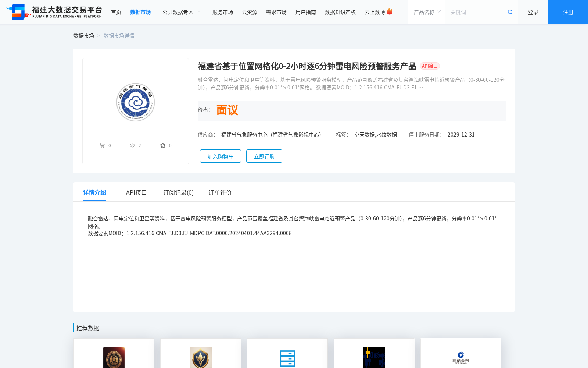The height and width of the screenshot is (368, 588).
Task: Click the 面议 price text
Action: 227,110
